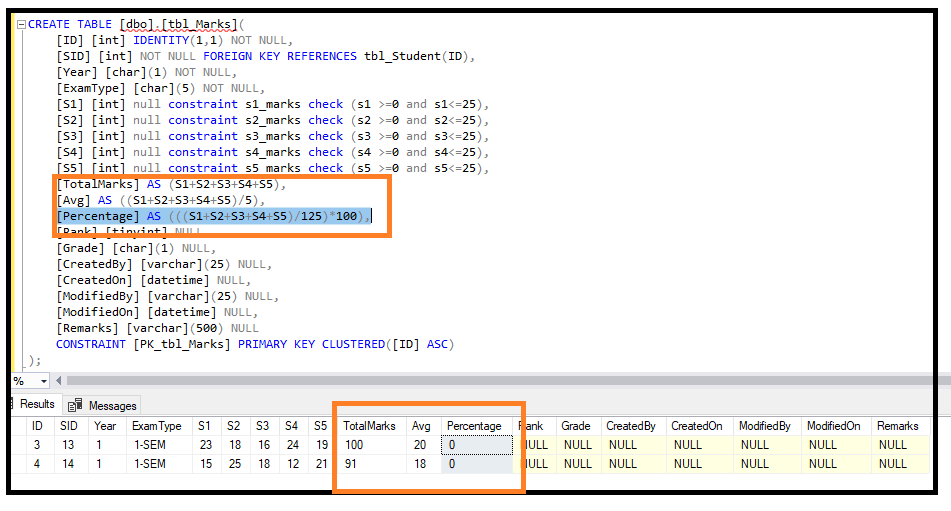Open the zoom percentage dropdown
Screen dimensions: 951x511
44,381
